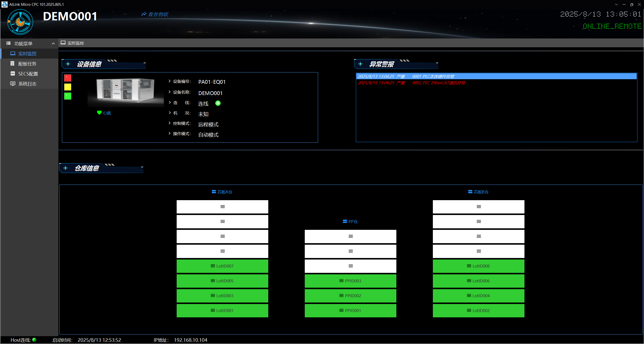Viewport: 644px width, 344px height.
Task: Open SECS配置 in the sidebar
Action: tap(28, 74)
